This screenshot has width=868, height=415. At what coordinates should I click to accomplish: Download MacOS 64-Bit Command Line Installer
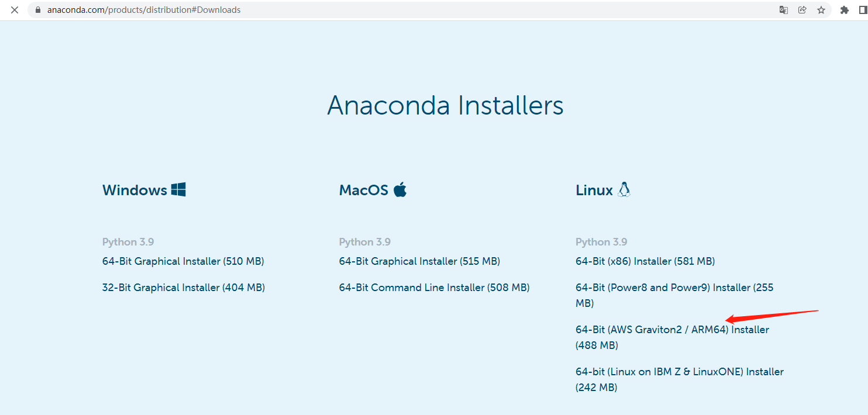click(434, 288)
